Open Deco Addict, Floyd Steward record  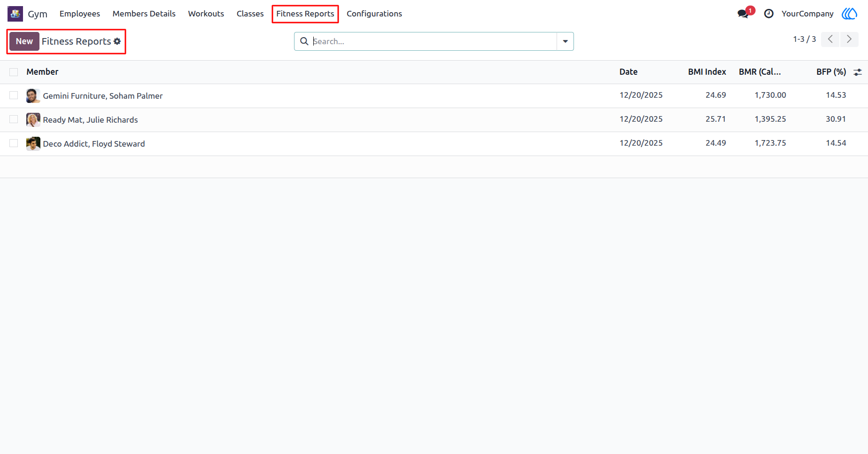[94, 144]
